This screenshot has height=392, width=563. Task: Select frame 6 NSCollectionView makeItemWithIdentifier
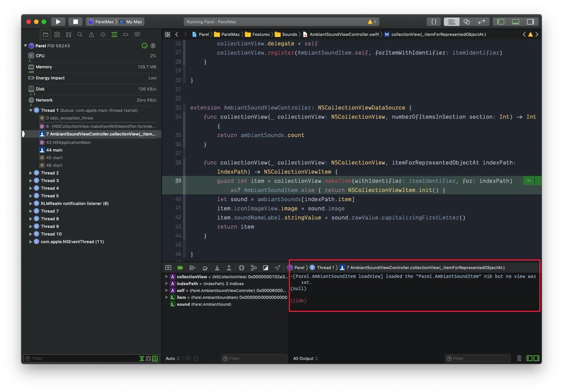click(98, 126)
